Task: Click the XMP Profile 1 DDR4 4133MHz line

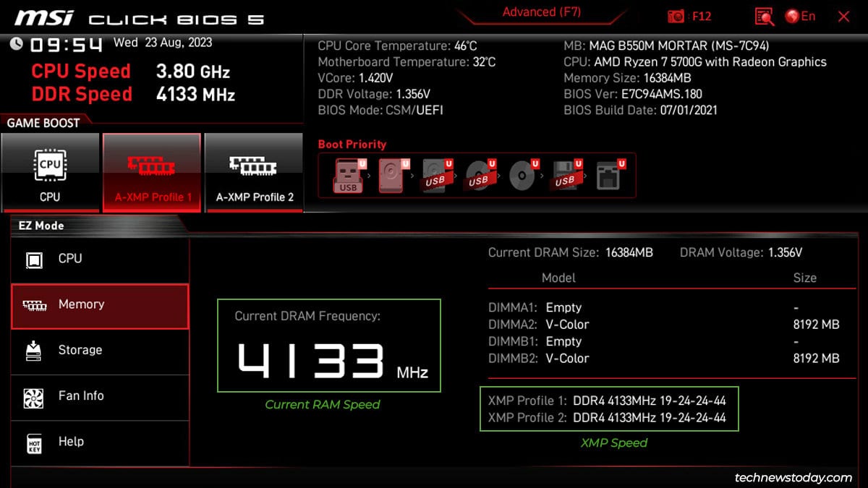Action: coord(607,401)
